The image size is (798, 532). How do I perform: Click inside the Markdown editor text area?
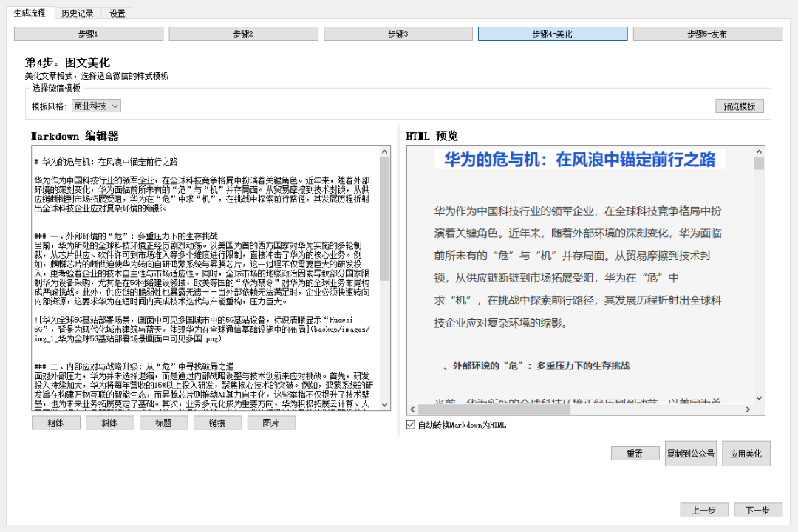tap(205, 278)
